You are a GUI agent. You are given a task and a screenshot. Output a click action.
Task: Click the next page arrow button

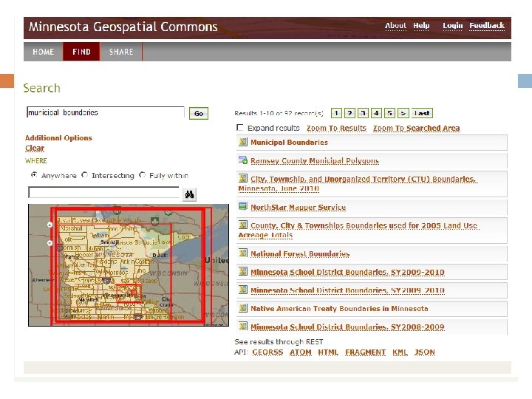click(403, 113)
